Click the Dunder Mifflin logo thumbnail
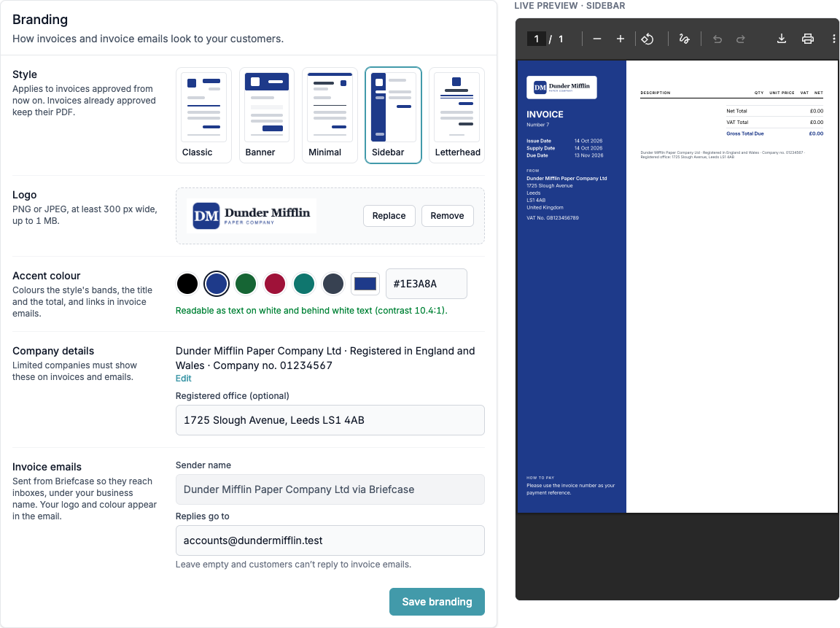This screenshot has width=840, height=628. pos(252,216)
